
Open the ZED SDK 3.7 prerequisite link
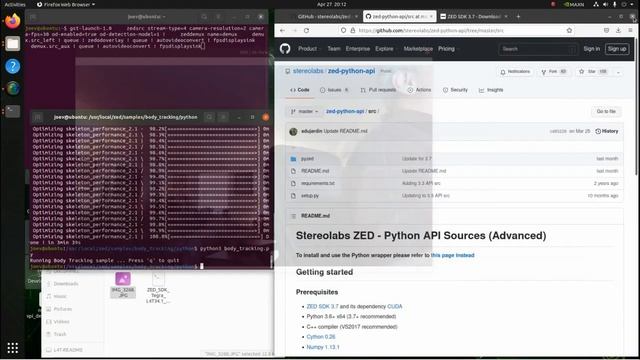(x=322, y=306)
